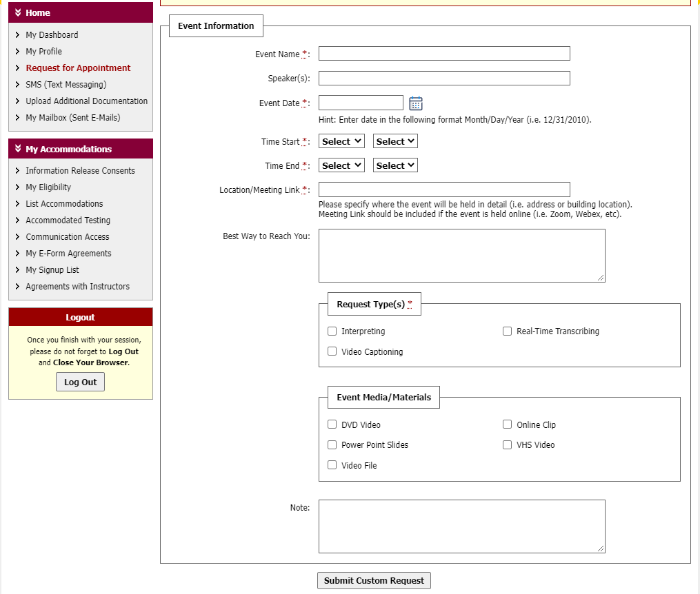The height and width of the screenshot is (594, 700).
Task: Tick the Video Captioning checkbox
Action: pyautogui.click(x=332, y=351)
